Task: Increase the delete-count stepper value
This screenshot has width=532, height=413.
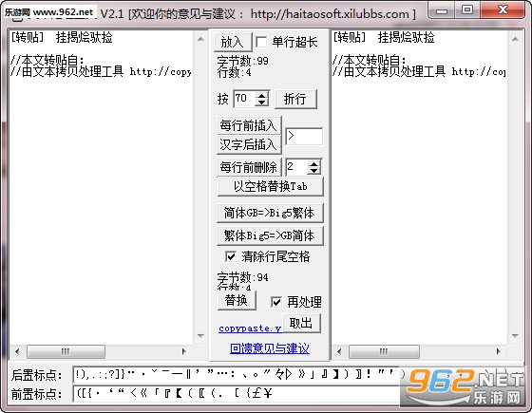Action: (x=313, y=163)
